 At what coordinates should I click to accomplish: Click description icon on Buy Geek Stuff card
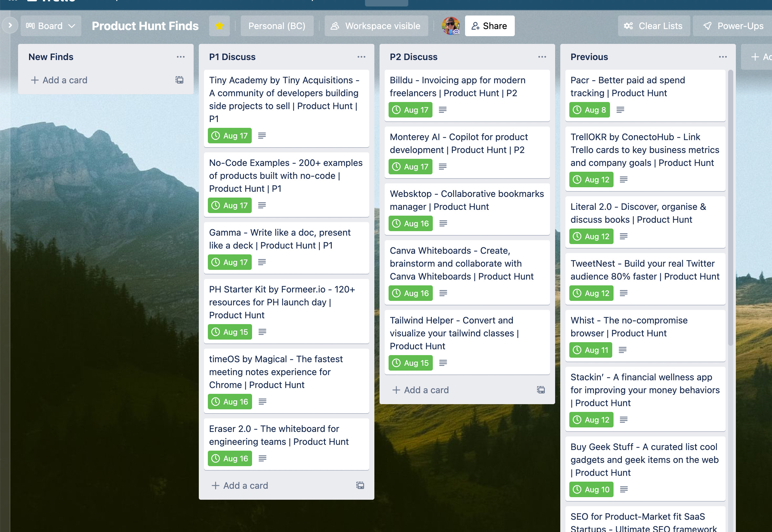[x=624, y=489]
